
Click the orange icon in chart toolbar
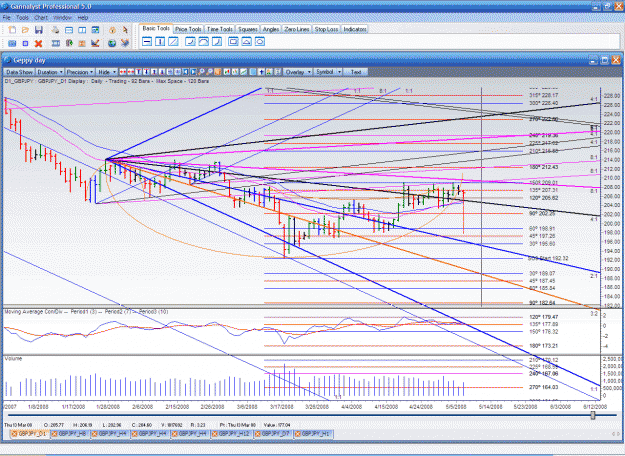point(218,72)
